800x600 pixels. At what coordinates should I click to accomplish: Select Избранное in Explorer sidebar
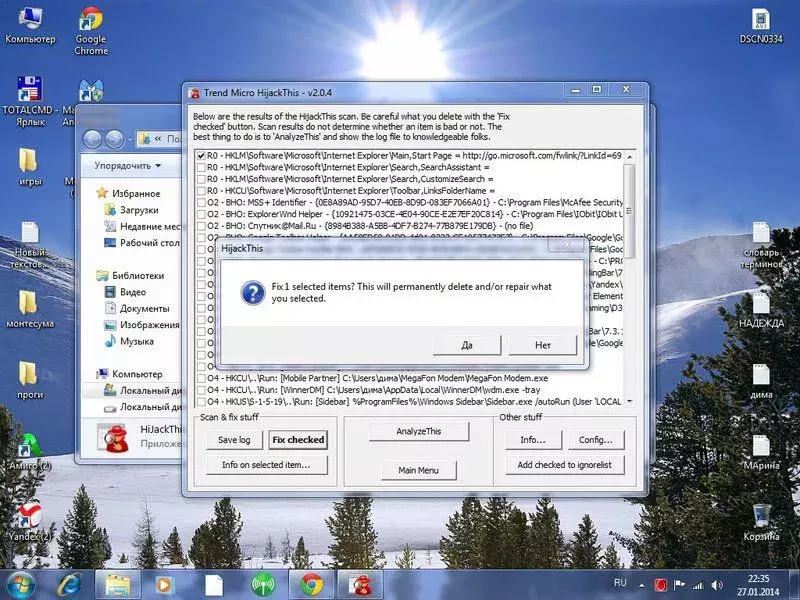tap(129, 193)
